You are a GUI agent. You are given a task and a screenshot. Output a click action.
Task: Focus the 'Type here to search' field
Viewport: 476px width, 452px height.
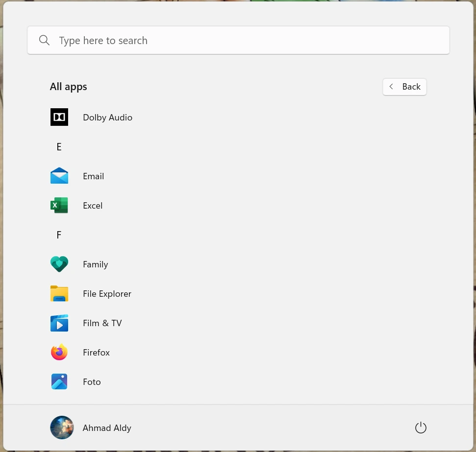pyautogui.click(x=238, y=40)
